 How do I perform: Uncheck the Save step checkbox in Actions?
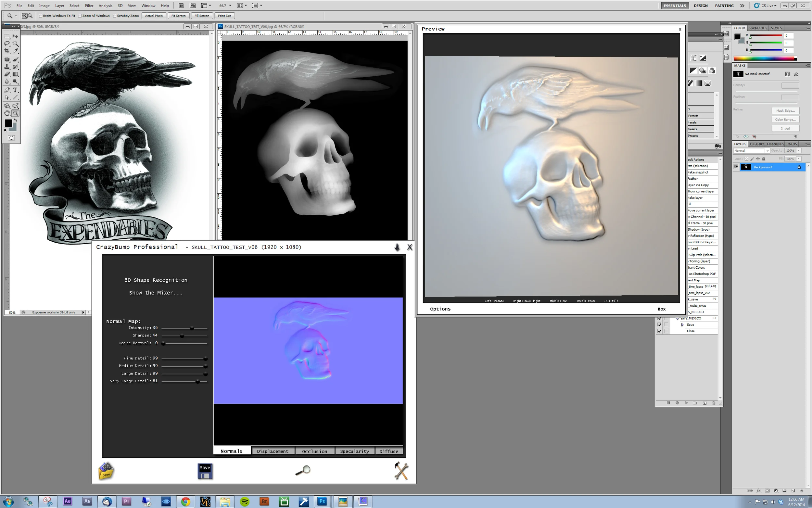tap(659, 324)
